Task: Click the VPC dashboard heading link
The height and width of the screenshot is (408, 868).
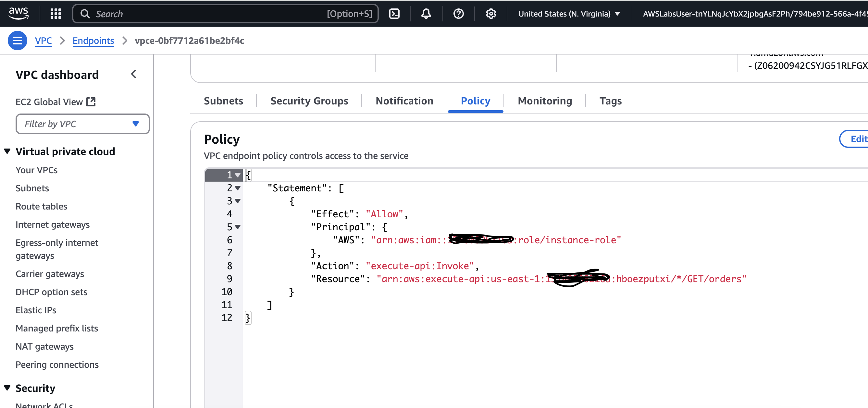Action: pyautogui.click(x=57, y=74)
